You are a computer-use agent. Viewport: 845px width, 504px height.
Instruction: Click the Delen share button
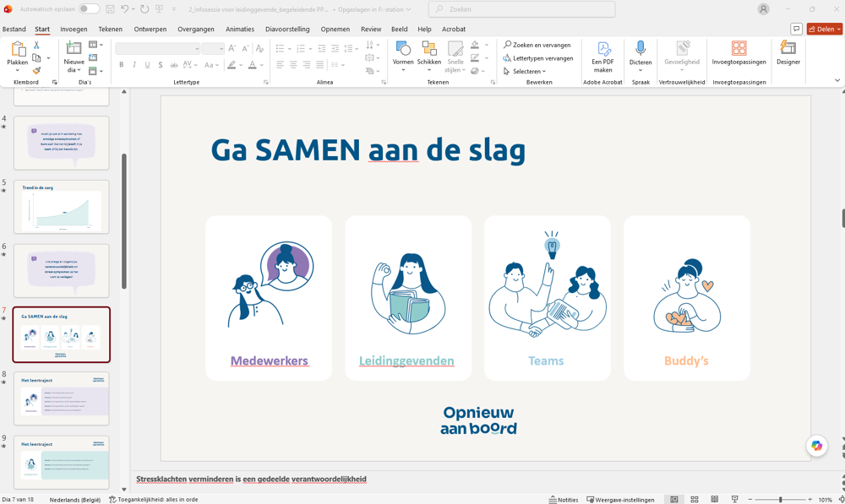point(824,29)
